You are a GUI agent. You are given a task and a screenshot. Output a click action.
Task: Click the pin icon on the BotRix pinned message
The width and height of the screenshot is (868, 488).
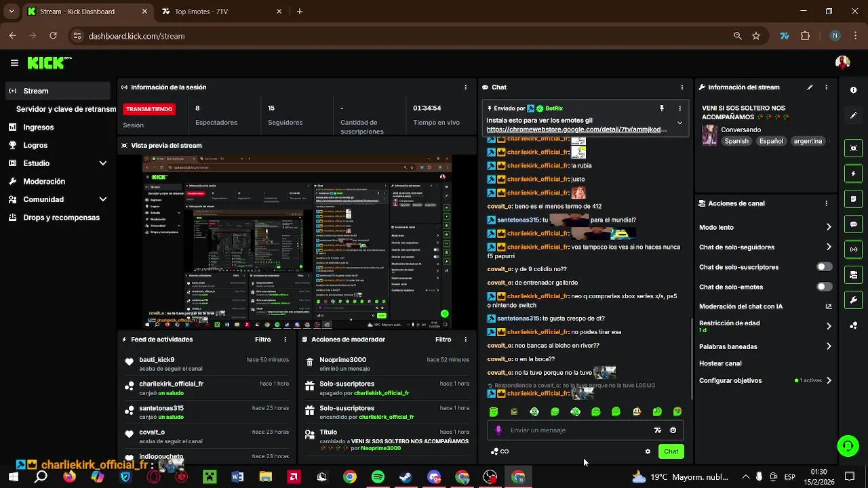coord(662,108)
